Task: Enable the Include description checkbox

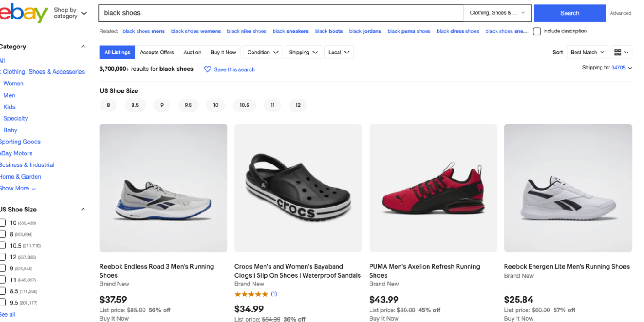Action: pos(537,32)
